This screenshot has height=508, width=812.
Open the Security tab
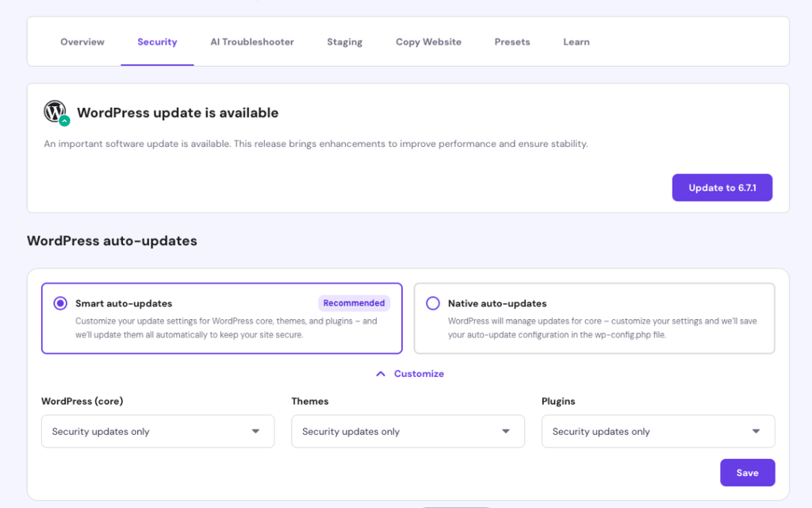[158, 42]
